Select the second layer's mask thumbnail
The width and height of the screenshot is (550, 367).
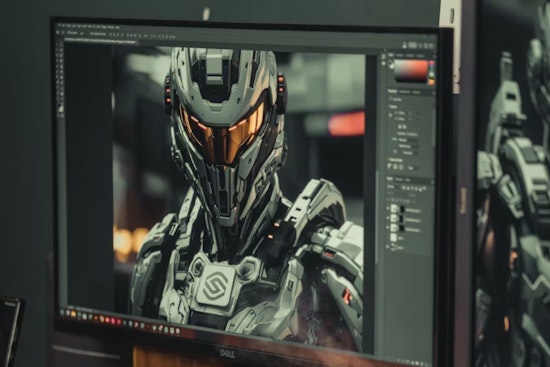click(402, 219)
